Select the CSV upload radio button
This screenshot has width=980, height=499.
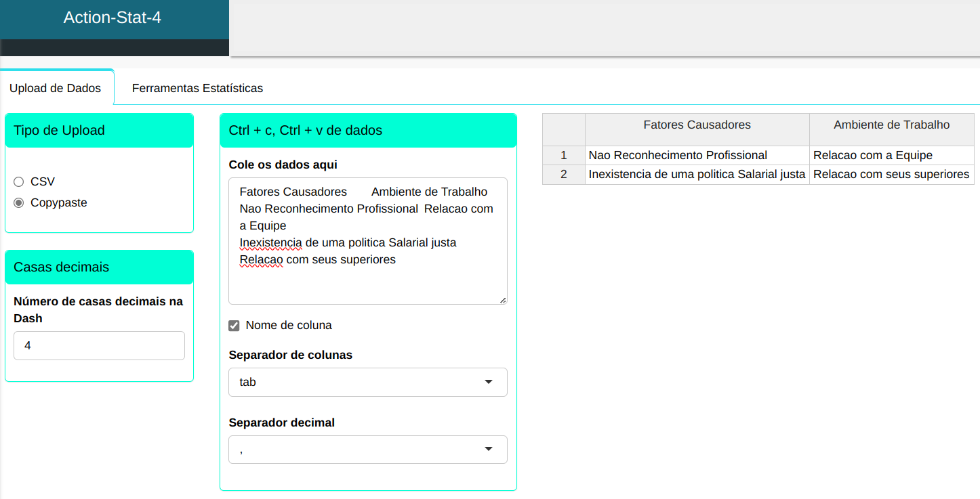[19, 182]
